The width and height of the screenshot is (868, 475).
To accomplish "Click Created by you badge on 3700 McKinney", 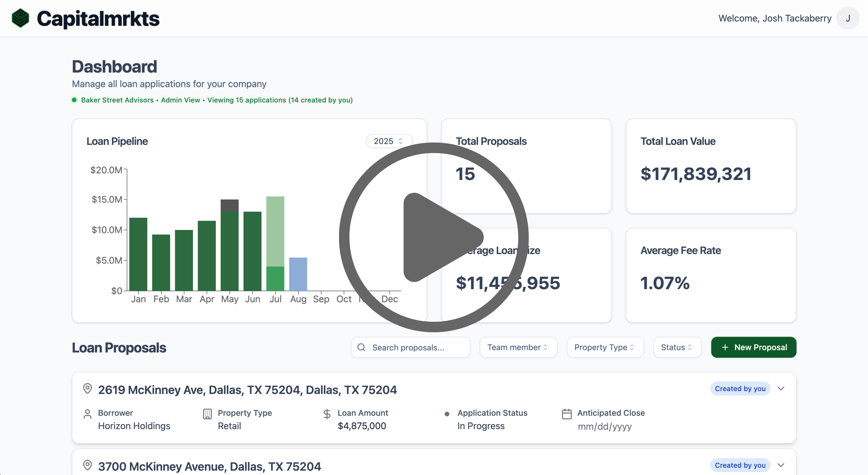I will 740,465.
